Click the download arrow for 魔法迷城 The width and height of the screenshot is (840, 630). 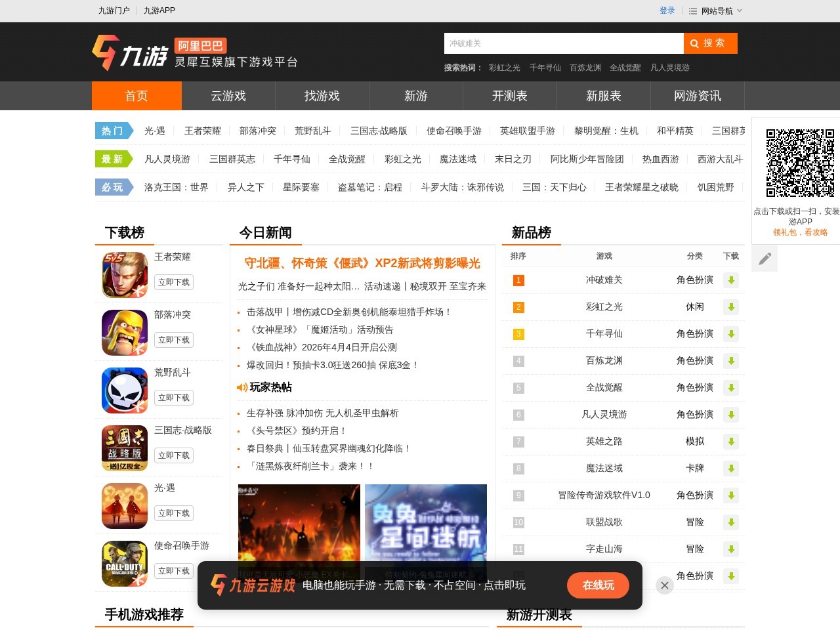(730, 469)
